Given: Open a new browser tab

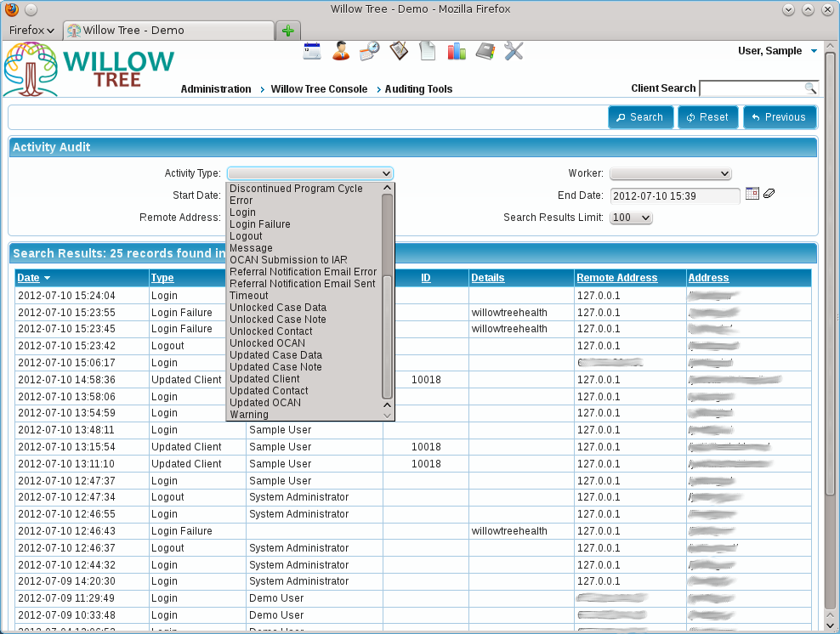Looking at the screenshot, I should (287, 31).
